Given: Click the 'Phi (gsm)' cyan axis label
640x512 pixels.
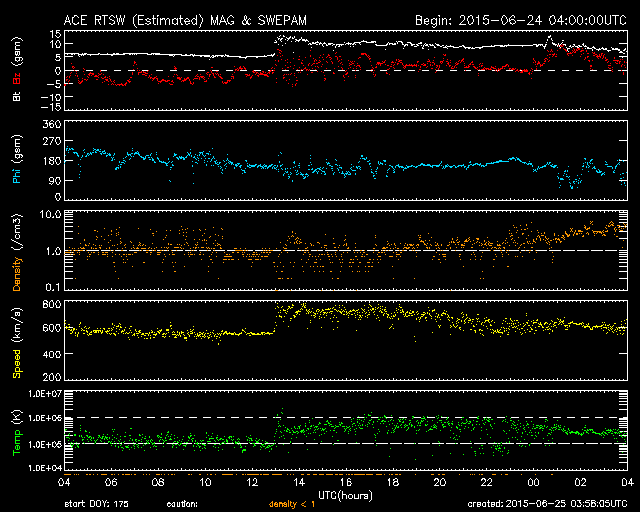Looking at the screenshot, I should tap(17, 159).
